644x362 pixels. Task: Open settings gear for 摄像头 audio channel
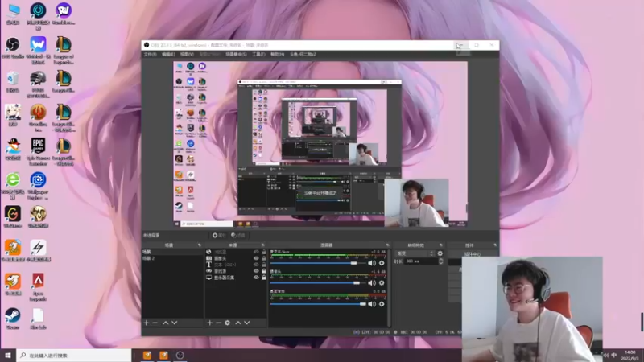382,283
